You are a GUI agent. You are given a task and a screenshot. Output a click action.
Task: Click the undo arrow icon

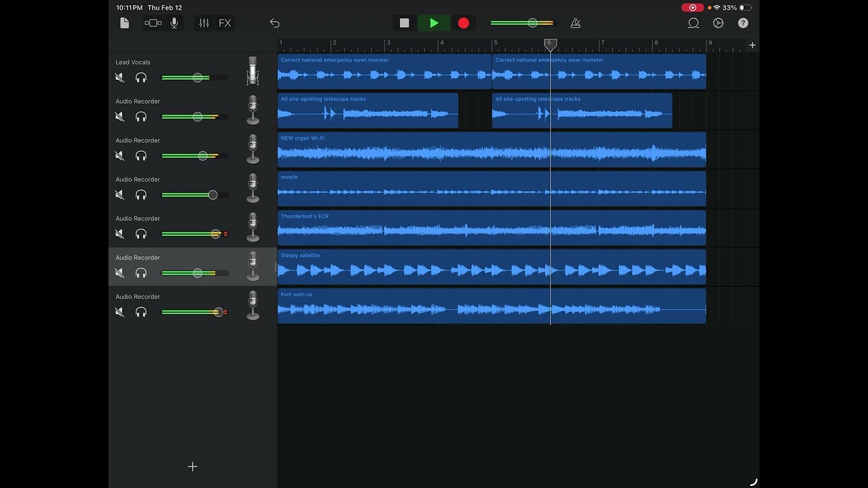point(275,23)
